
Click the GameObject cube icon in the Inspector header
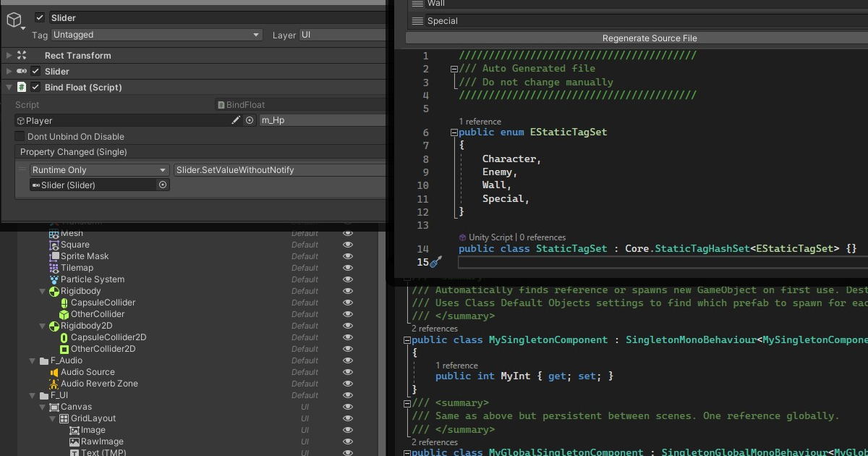click(x=13, y=21)
